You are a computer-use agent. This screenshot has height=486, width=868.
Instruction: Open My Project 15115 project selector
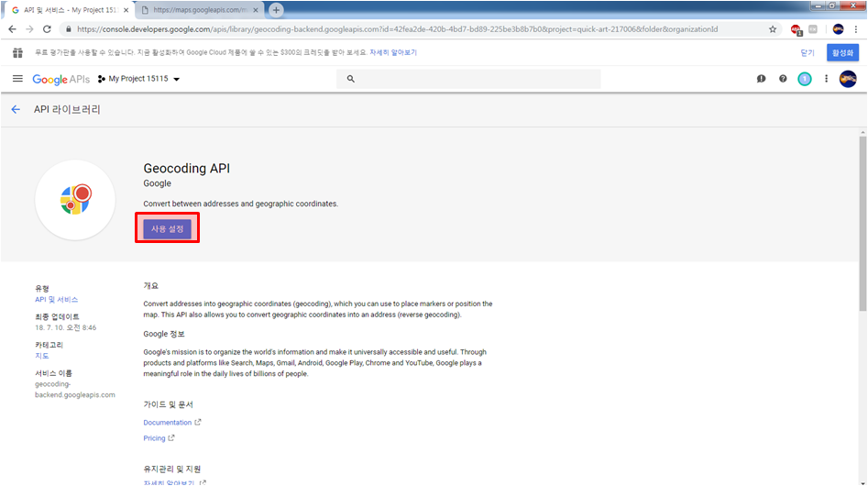tap(139, 79)
